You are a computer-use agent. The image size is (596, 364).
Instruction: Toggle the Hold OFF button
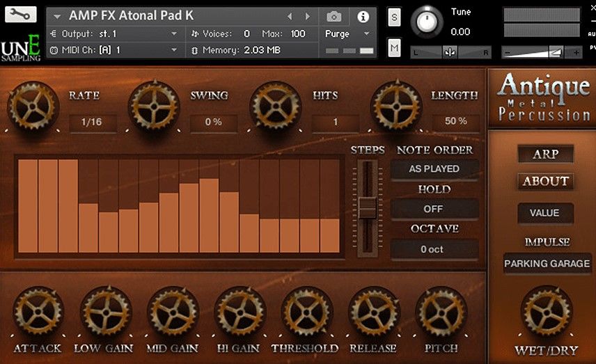[x=434, y=209]
